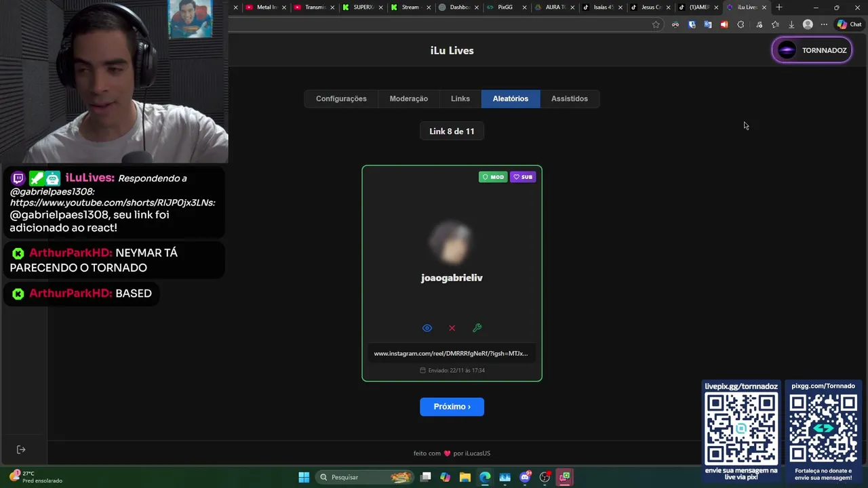Viewport: 868px width, 488px height.
Task: Click the SUB badge on the card
Action: click(523, 177)
